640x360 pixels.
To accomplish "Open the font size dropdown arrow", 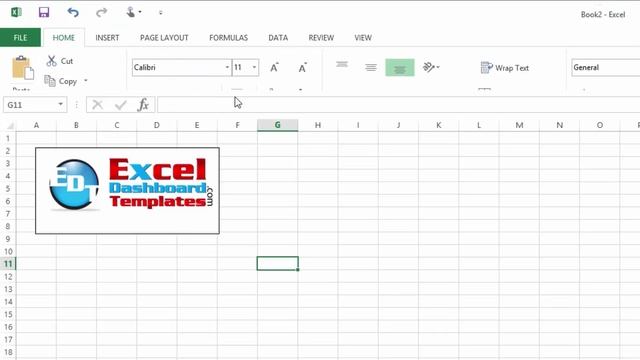I will [x=254, y=67].
